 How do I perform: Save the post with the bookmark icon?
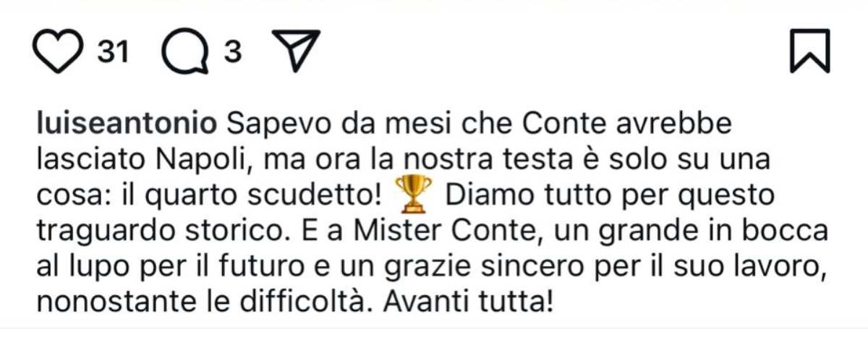pos(809,51)
